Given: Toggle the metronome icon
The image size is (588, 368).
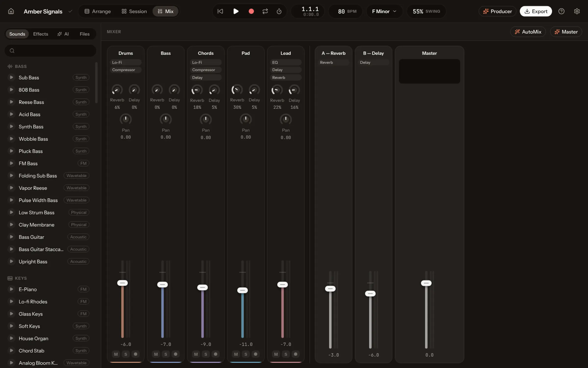Looking at the screenshot, I should [x=279, y=11].
